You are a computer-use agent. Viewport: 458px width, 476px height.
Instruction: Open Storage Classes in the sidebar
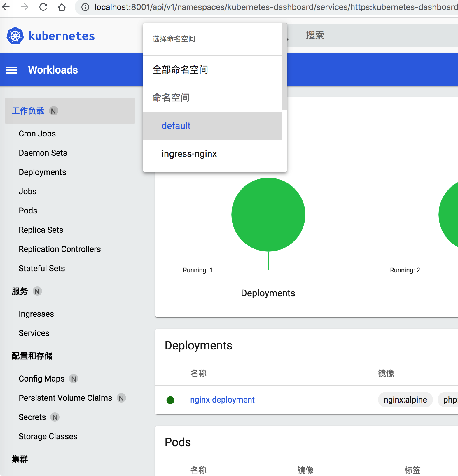pyautogui.click(x=48, y=436)
